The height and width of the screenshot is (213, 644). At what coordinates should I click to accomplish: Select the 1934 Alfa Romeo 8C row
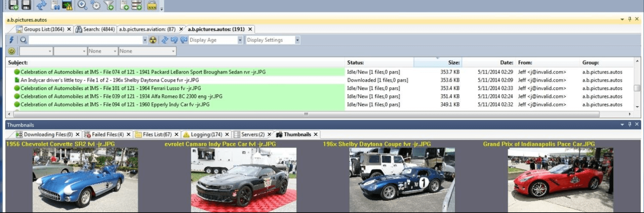tap(320, 96)
